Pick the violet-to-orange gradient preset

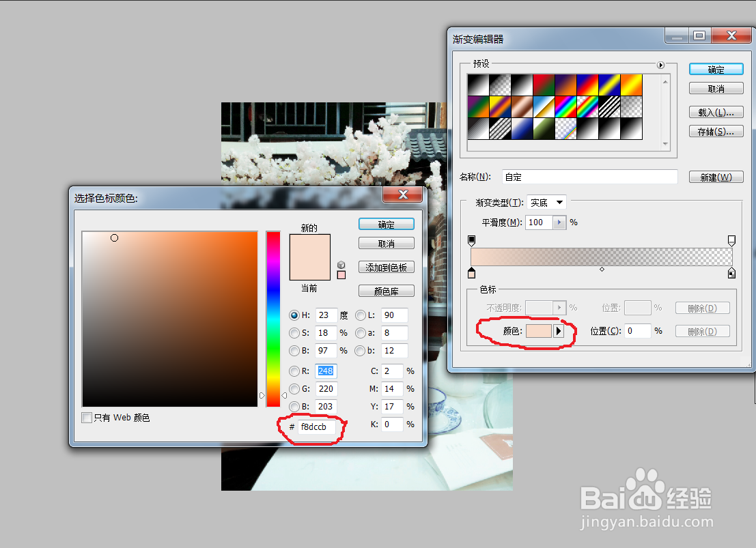[565, 85]
